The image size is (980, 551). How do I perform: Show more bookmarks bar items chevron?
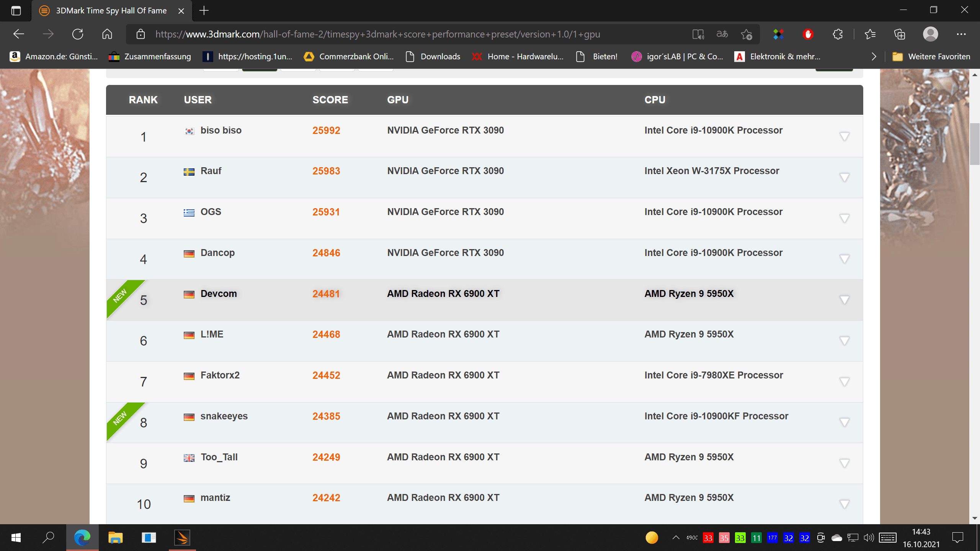point(874,57)
